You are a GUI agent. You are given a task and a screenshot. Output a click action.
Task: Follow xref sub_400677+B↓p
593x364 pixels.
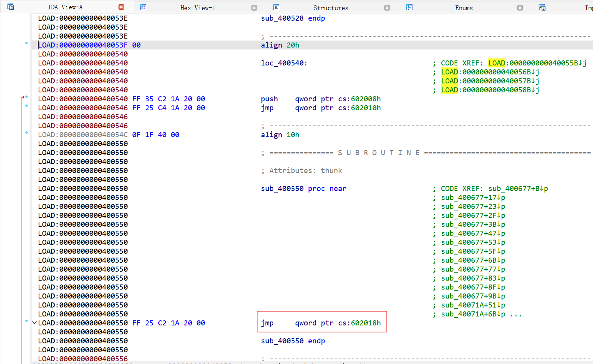coord(518,189)
